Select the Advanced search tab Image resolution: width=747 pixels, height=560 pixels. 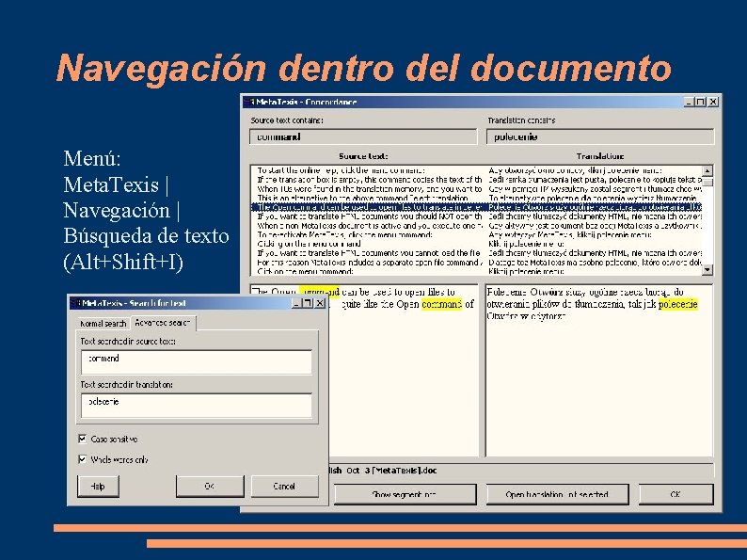(x=163, y=323)
